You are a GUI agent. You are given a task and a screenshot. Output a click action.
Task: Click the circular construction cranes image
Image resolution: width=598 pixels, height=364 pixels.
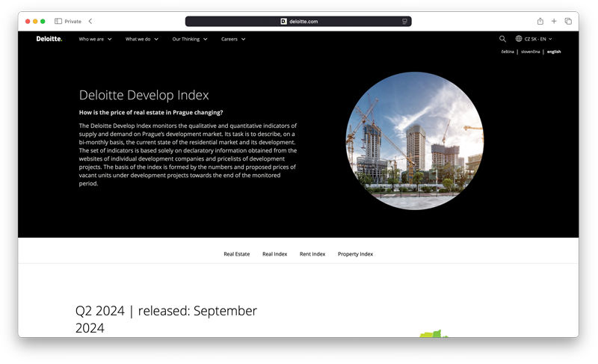tap(415, 141)
